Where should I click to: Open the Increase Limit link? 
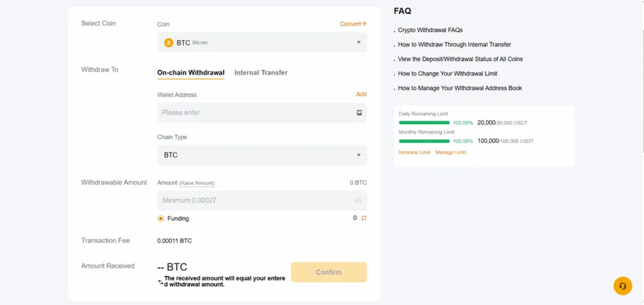click(x=414, y=153)
